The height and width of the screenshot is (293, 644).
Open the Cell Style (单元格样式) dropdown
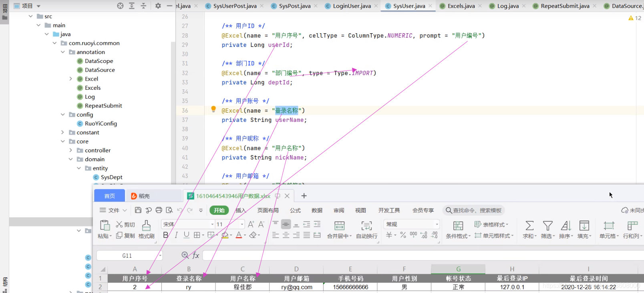494,236
